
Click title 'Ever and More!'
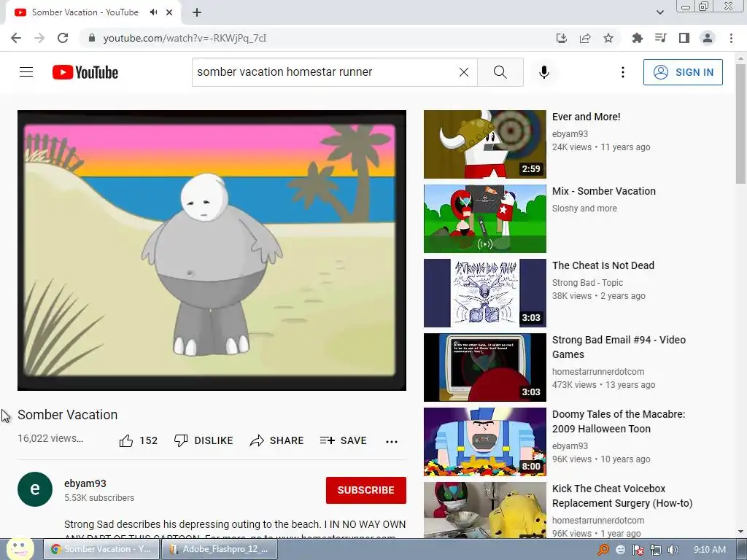(x=586, y=117)
